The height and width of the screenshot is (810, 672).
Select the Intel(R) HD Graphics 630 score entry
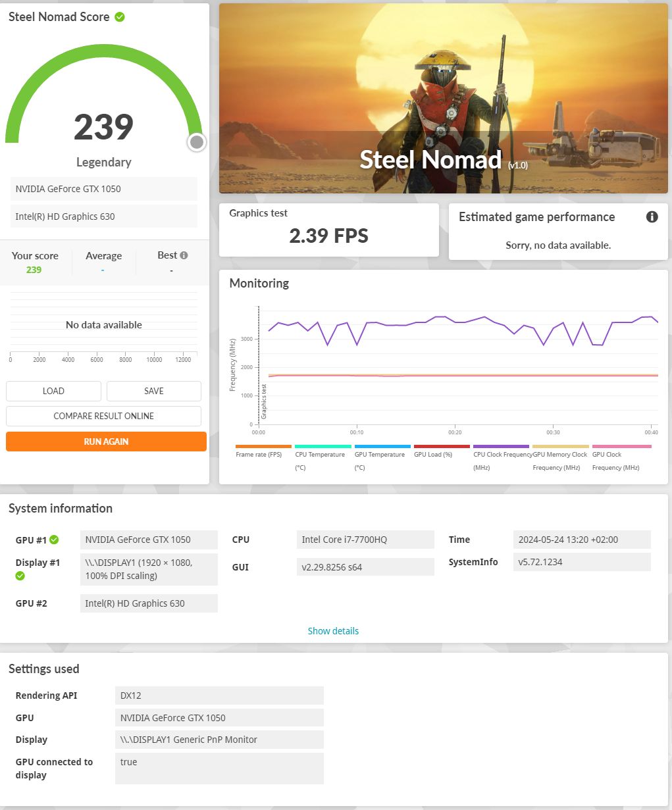pos(103,216)
